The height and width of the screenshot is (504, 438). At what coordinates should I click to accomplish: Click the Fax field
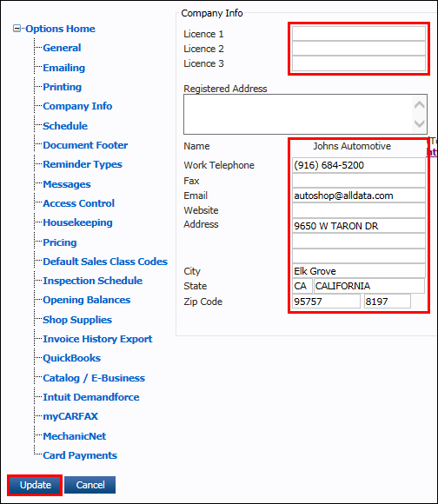(x=359, y=181)
